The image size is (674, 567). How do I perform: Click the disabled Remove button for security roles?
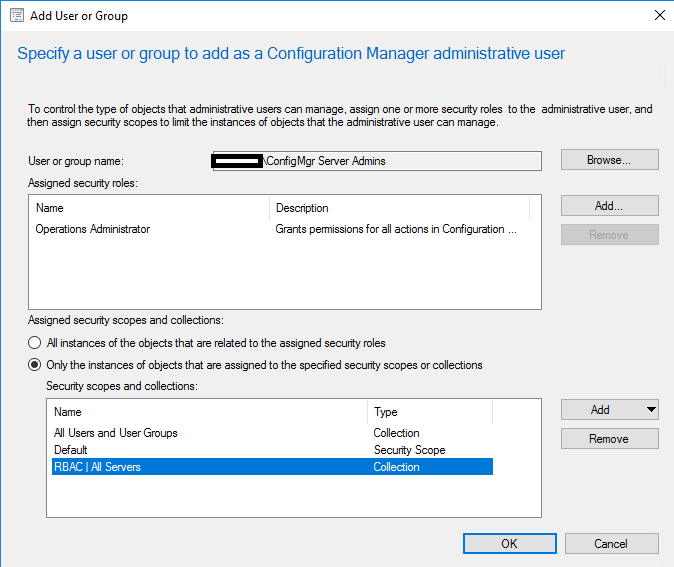point(609,235)
